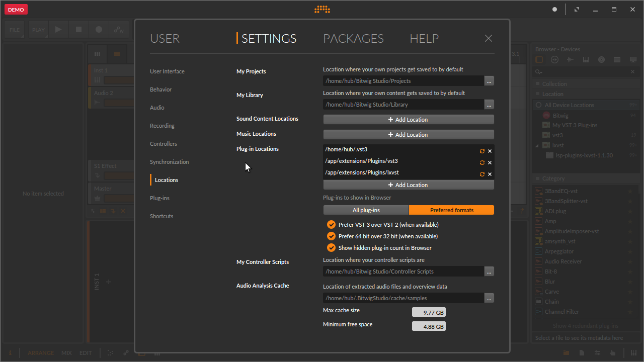644x362 pixels.
Task: Switch to the PACKAGES tab
Action: [353, 39]
